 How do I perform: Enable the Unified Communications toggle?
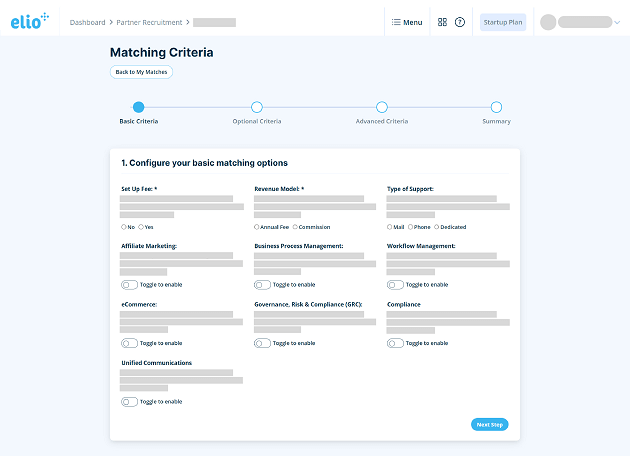pyautogui.click(x=129, y=402)
